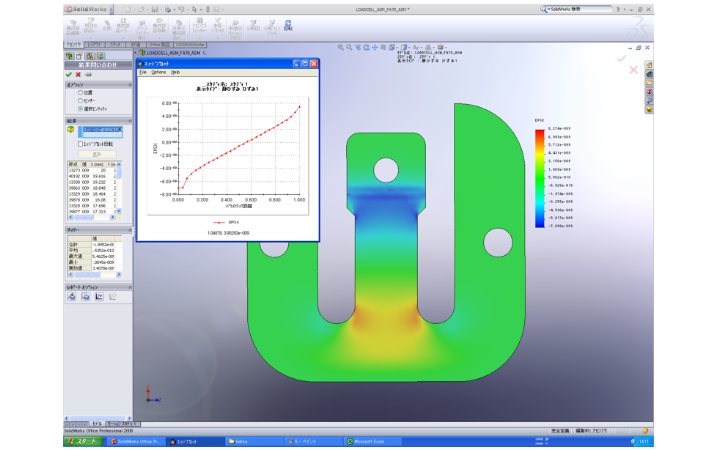Screen dimensions: 720x450
Task: Create a new document from quick toolbar
Action: [x=128, y=9]
